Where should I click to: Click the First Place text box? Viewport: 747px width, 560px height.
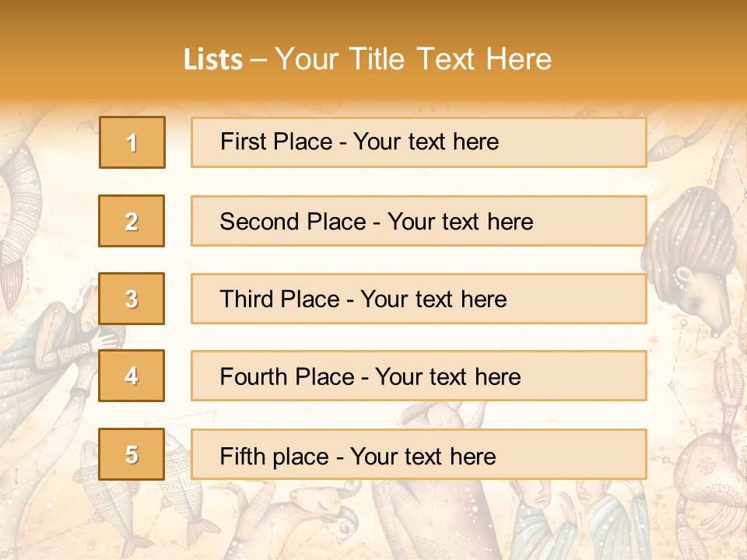click(419, 142)
